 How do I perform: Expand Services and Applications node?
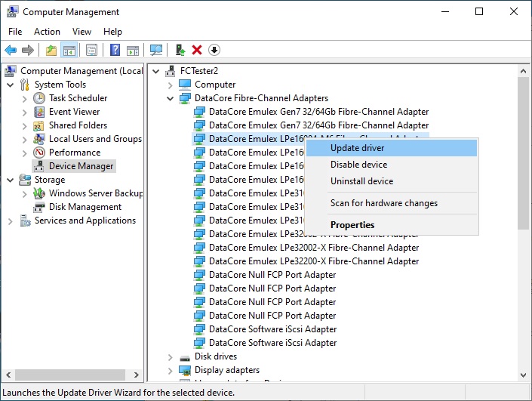tap(10, 221)
